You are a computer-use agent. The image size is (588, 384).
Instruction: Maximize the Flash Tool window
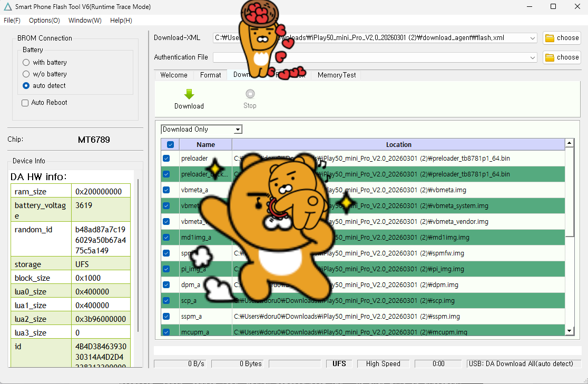pyautogui.click(x=553, y=6)
